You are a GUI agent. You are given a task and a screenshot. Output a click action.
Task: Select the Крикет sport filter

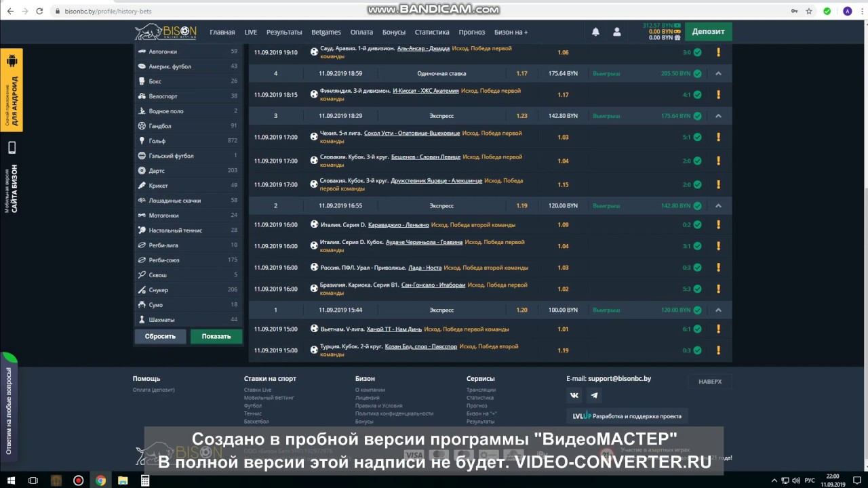click(x=189, y=186)
